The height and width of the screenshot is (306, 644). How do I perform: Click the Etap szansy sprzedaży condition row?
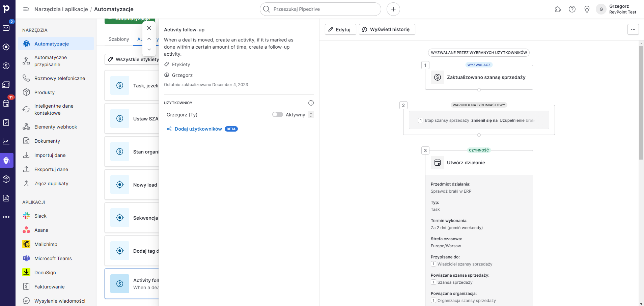(479, 120)
